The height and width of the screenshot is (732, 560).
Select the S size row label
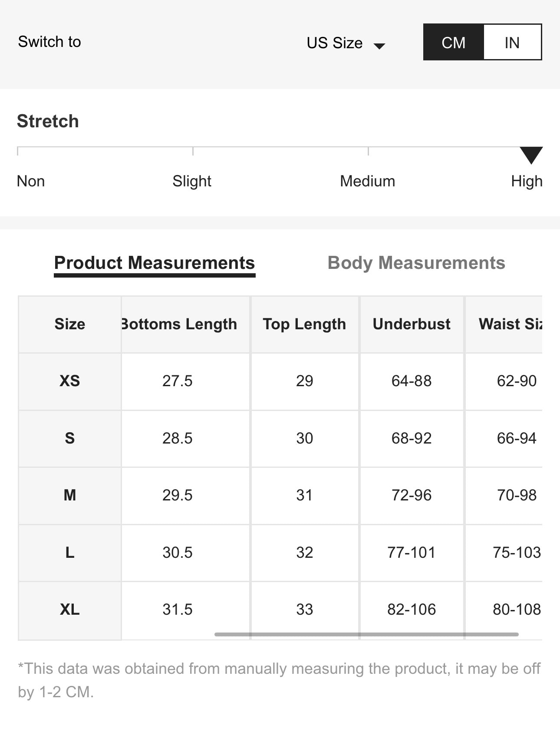point(69,438)
